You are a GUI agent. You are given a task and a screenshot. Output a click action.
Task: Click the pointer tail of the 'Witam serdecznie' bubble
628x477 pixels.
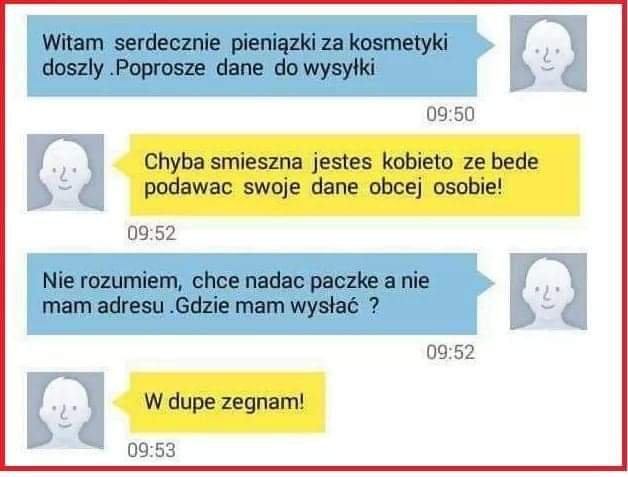point(486,44)
